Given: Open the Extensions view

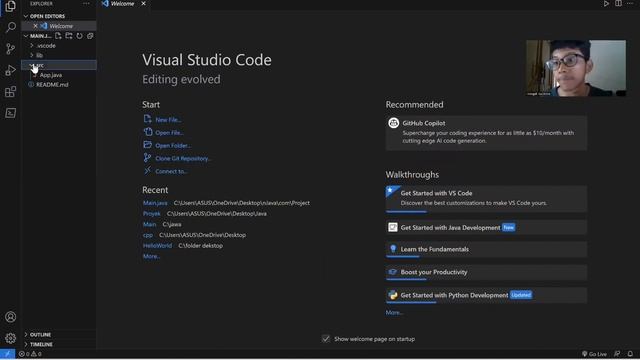Looking at the screenshot, I should tap(11, 91).
